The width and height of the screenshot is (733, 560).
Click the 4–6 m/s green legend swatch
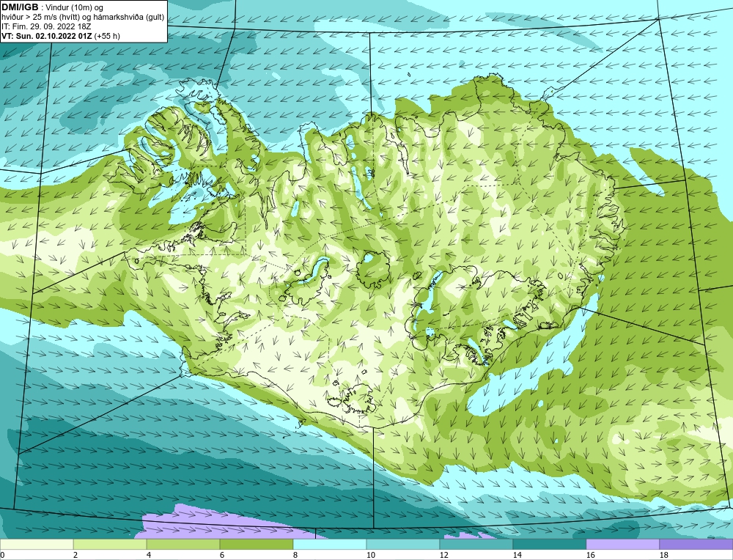click(183, 545)
